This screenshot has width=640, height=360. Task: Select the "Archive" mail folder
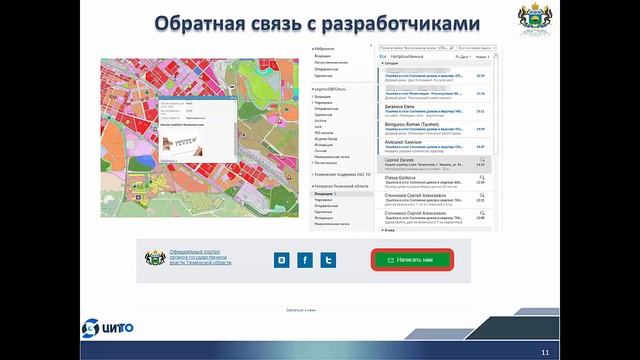tap(320, 121)
